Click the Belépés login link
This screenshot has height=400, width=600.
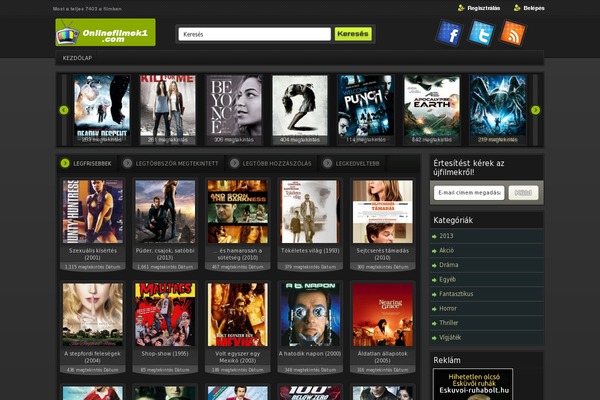[x=534, y=8]
